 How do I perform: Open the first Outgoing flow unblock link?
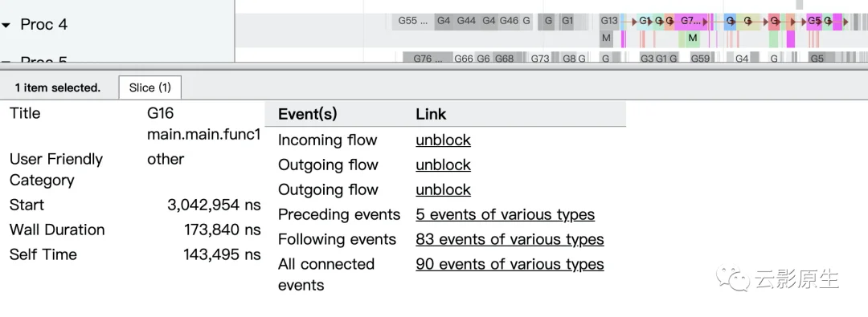443,165
